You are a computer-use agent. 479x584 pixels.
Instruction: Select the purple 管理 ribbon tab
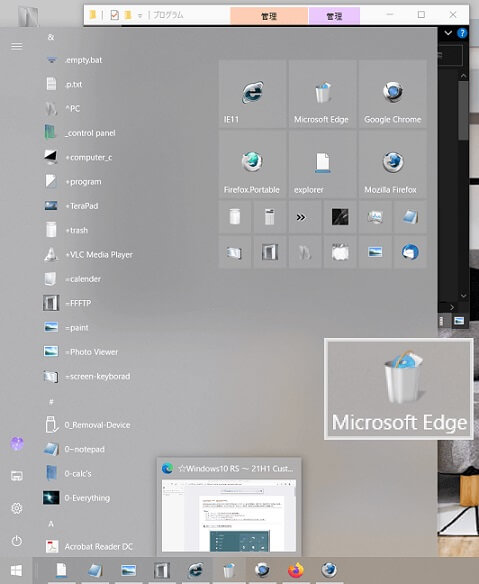tap(334, 16)
